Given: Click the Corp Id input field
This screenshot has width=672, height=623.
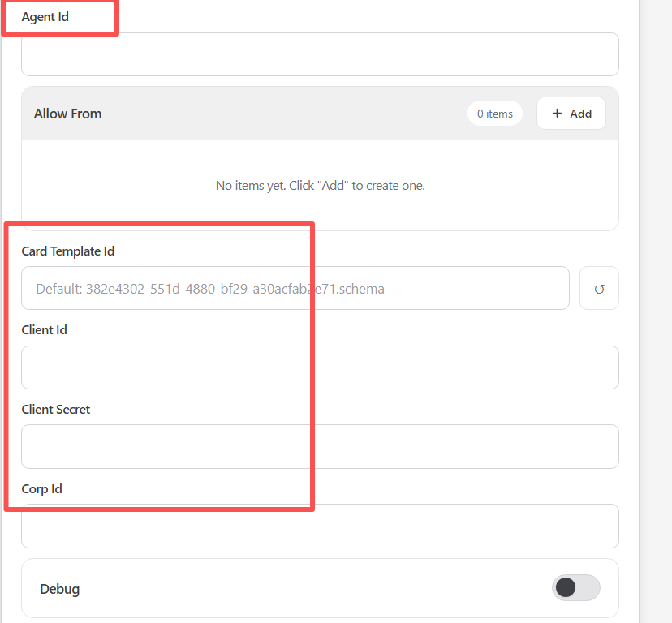Looking at the screenshot, I should tap(320, 526).
